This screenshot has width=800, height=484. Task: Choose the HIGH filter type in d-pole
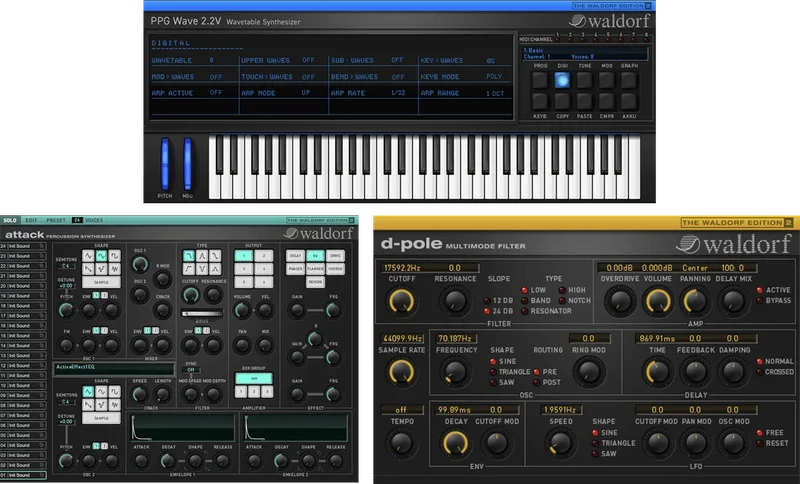click(562, 290)
